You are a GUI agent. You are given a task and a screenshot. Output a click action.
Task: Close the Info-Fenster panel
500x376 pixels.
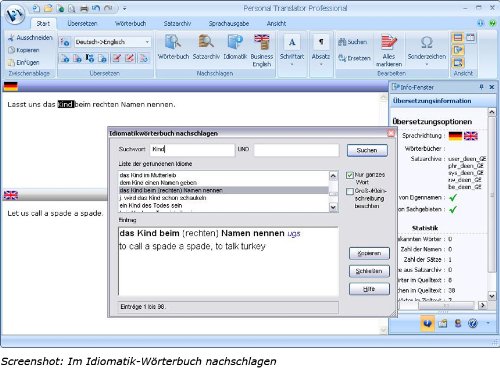(x=492, y=87)
